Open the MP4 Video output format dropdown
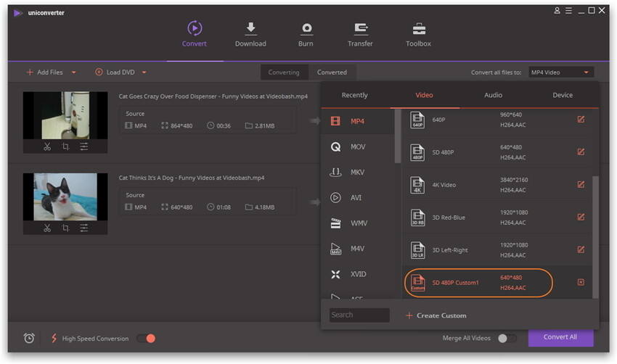The image size is (617, 364). (x=560, y=73)
